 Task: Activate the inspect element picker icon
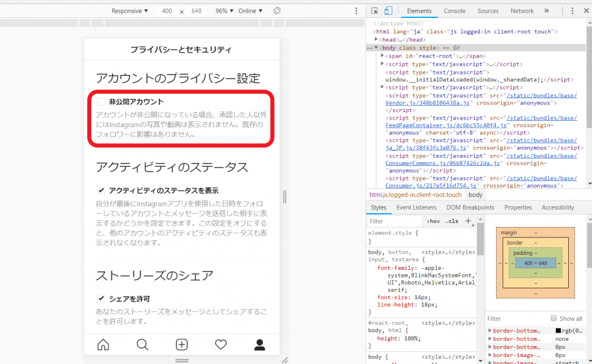point(375,11)
